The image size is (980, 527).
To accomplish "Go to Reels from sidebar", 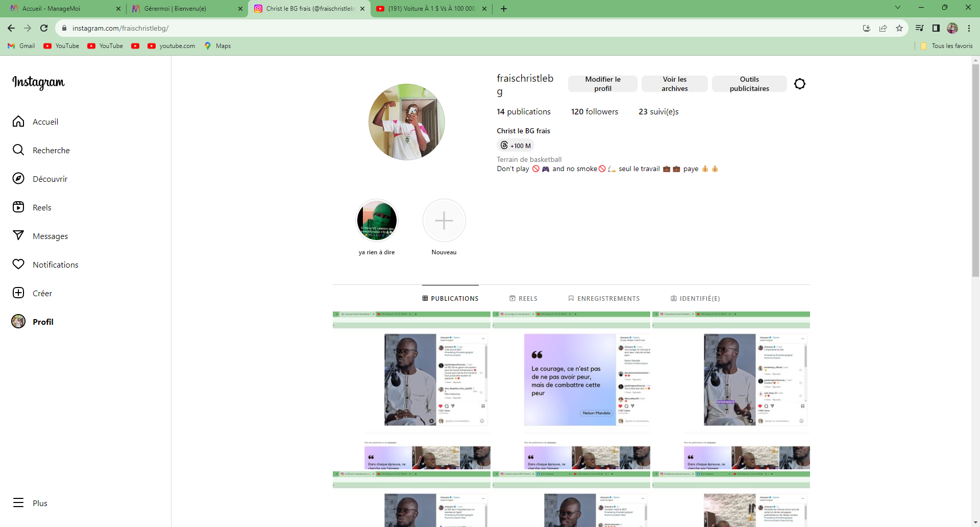I will pos(18,207).
